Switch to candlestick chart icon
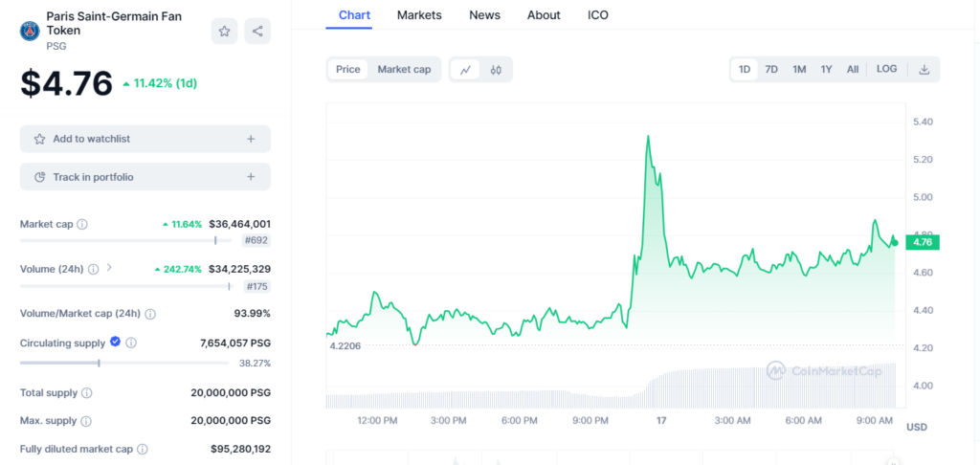This screenshot has width=980, height=465. click(496, 70)
